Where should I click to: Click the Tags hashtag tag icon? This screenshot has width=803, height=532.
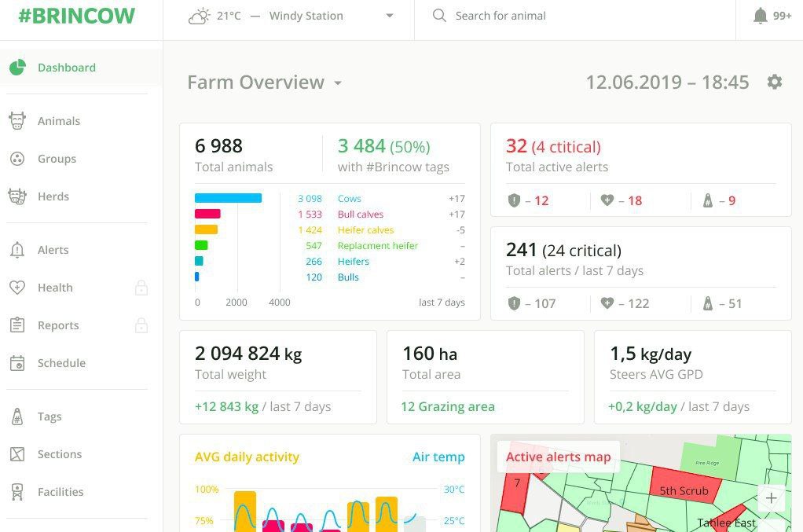coord(17,416)
